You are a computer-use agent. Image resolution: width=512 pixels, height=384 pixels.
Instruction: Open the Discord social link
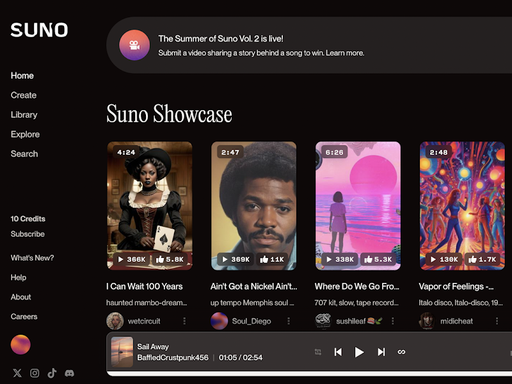[69, 373]
